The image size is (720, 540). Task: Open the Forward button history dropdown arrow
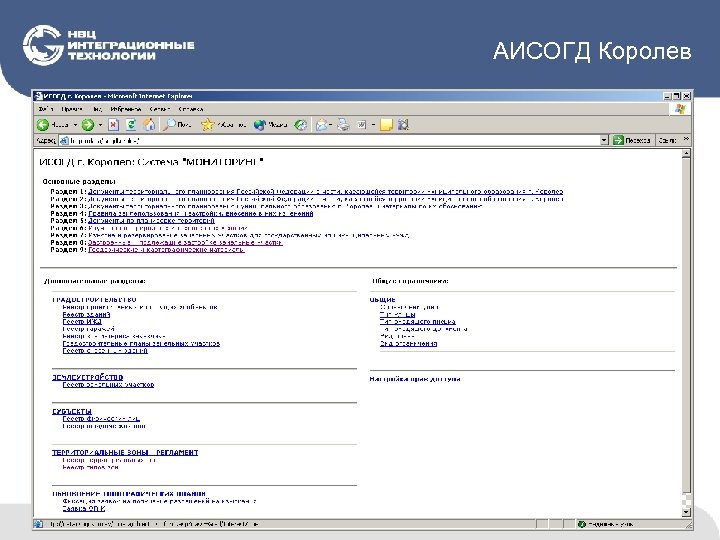[100, 125]
